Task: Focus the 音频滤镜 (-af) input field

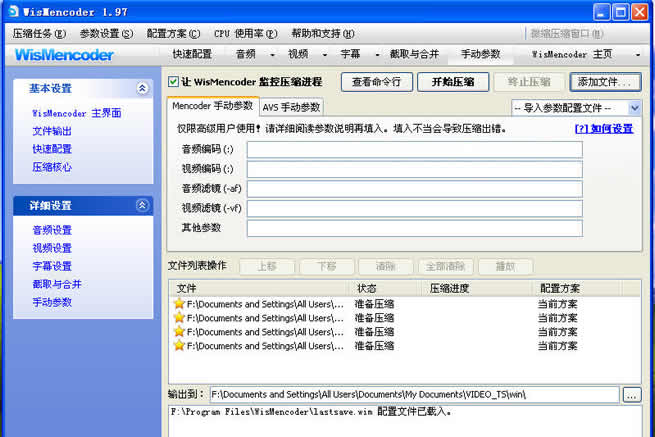Action: click(x=414, y=188)
